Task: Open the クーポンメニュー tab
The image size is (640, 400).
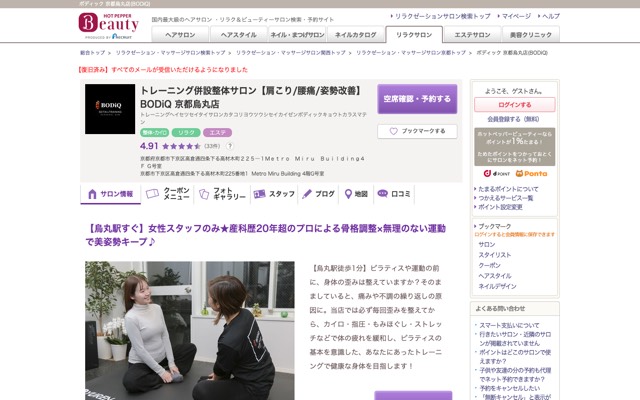Action: [167, 194]
